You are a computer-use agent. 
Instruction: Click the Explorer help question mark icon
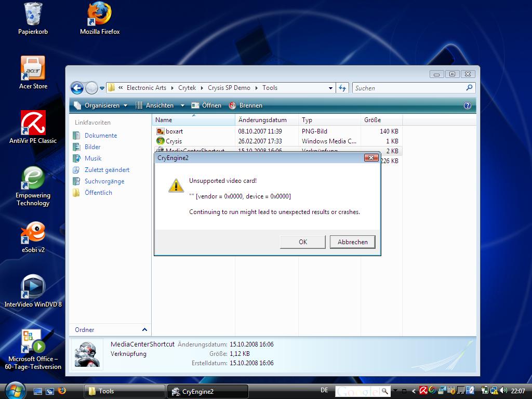coord(467,105)
